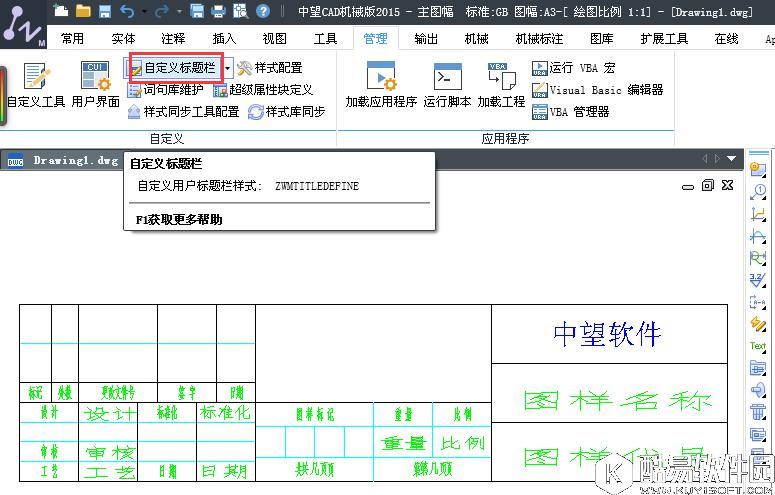Screen dimensions: 775x495
Task: Expand the 自定义标题栏 dropdown arrow
Action: click(x=227, y=68)
